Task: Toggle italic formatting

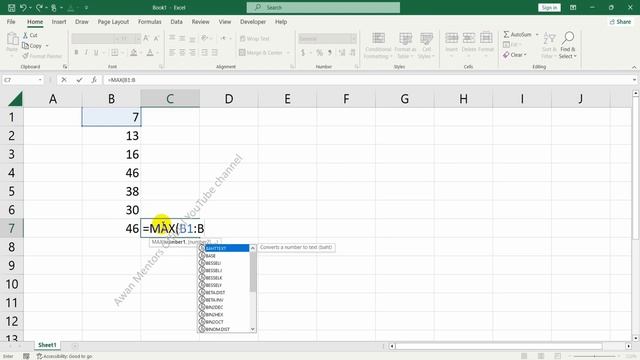Action: click(x=86, y=53)
